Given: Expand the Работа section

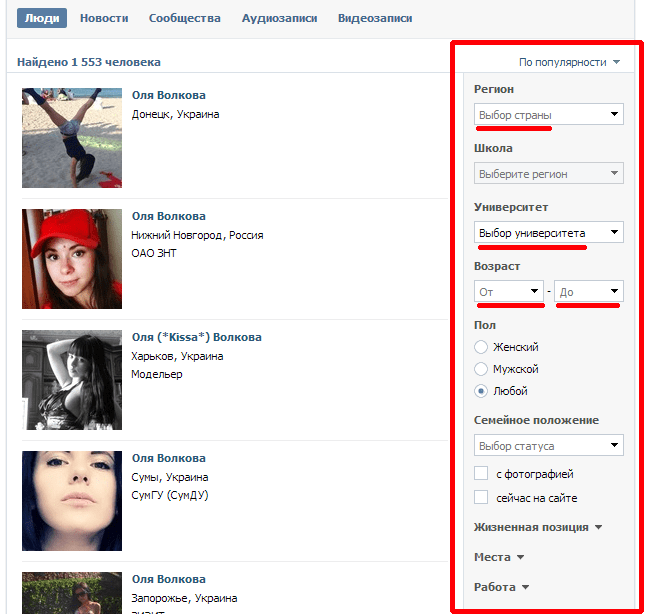Looking at the screenshot, I should click(x=501, y=587).
